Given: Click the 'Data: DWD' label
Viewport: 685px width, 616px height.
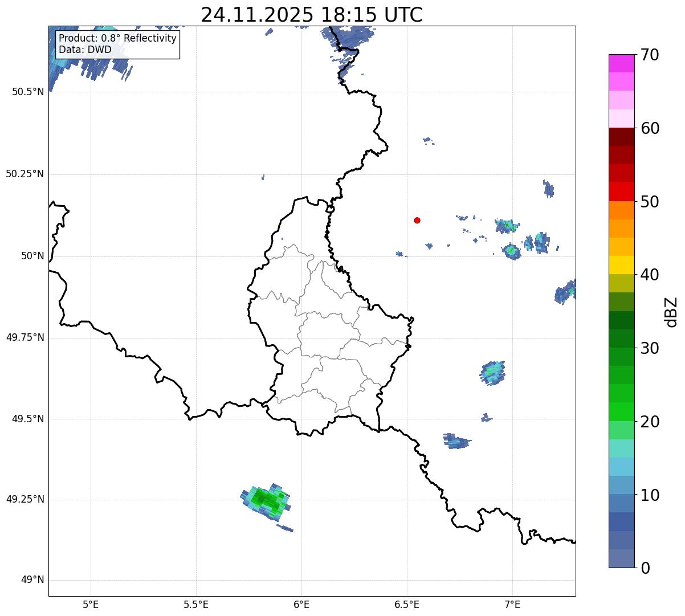Looking at the screenshot, I should tap(85, 50).
